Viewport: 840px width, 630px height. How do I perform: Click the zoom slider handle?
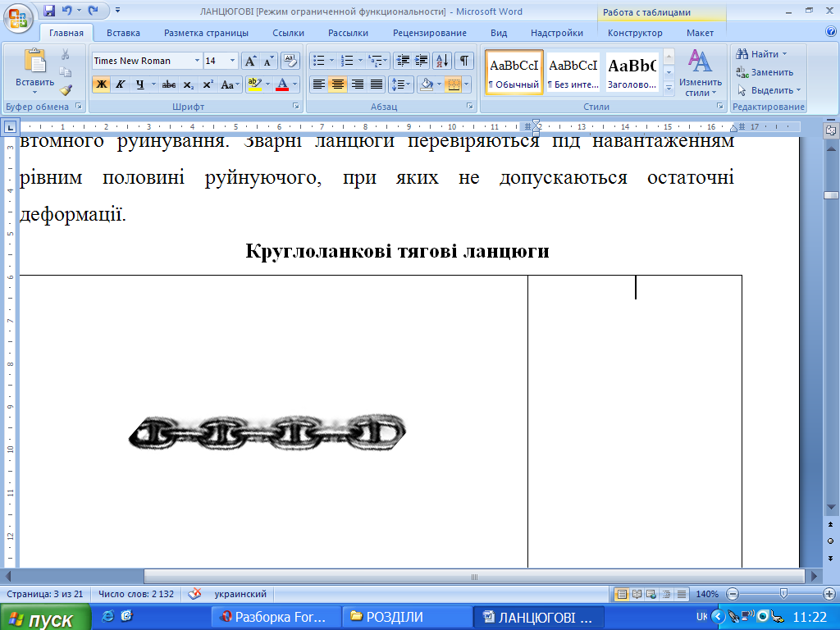783,594
